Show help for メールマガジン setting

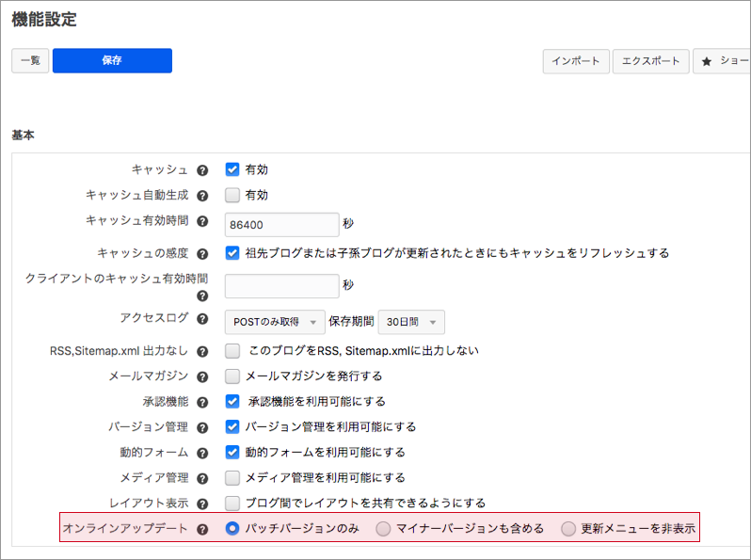(x=202, y=376)
